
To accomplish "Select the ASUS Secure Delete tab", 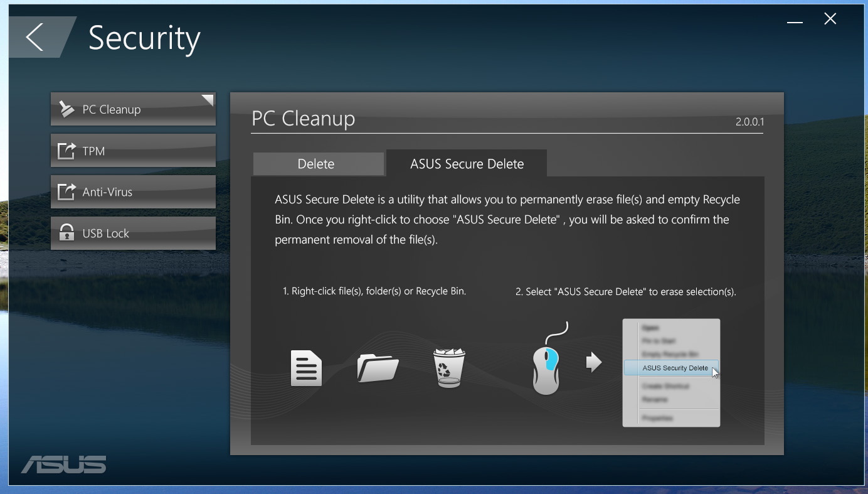I will pyautogui.click(x=467, y=164).
